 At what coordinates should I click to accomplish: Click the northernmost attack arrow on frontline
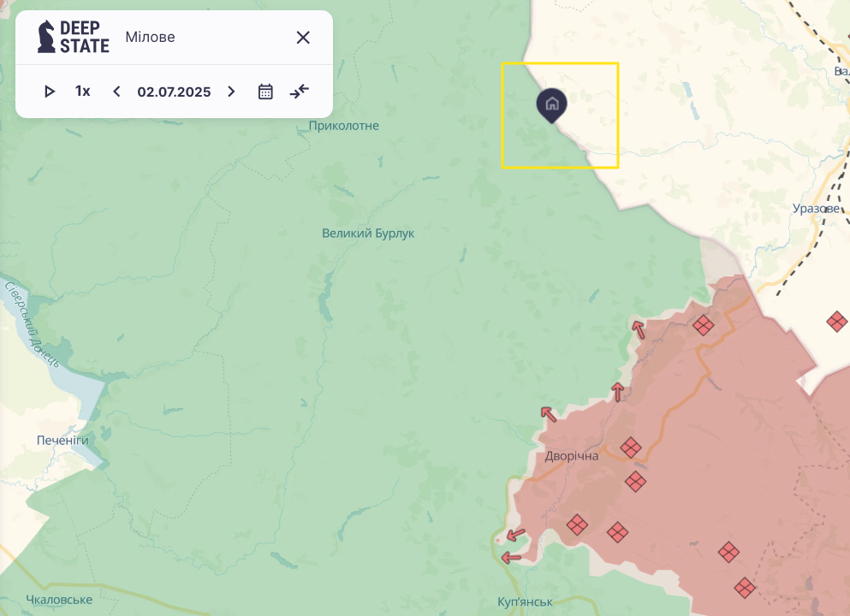[639, 329]
